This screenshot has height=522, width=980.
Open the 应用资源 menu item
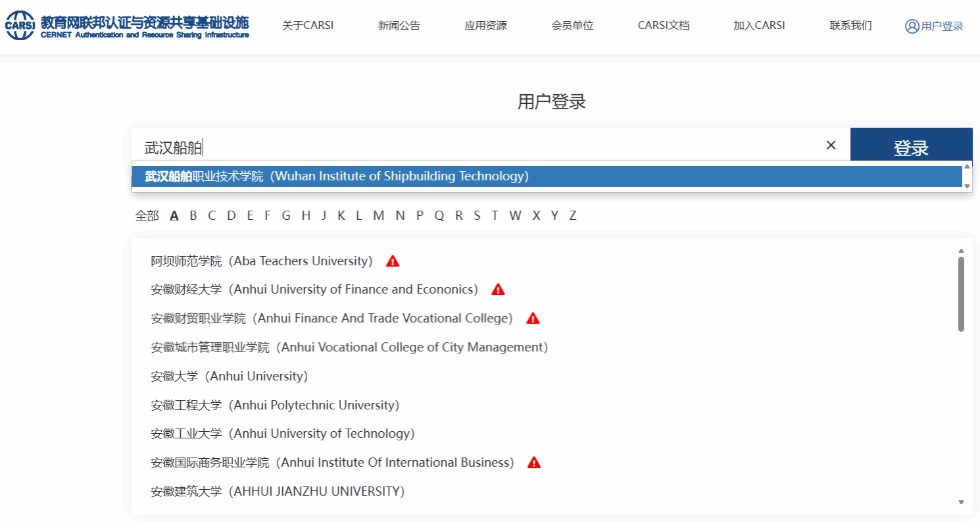(x=485, y=26)
